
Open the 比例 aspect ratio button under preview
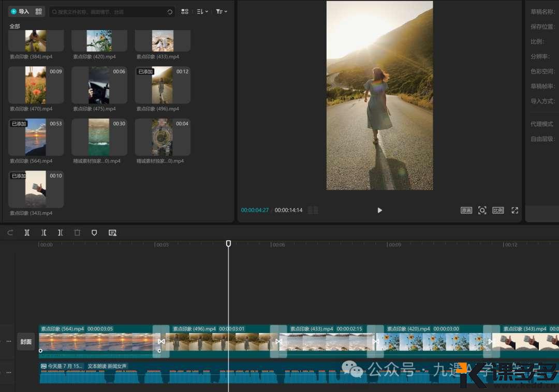[x=498, y=210]
